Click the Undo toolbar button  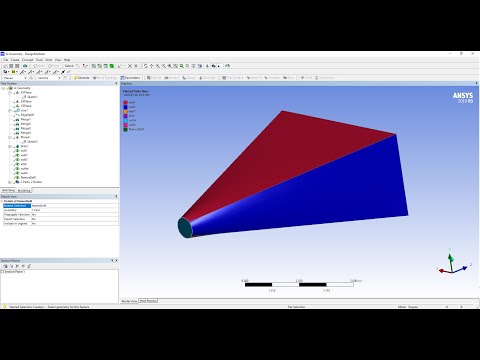[39, 66]
